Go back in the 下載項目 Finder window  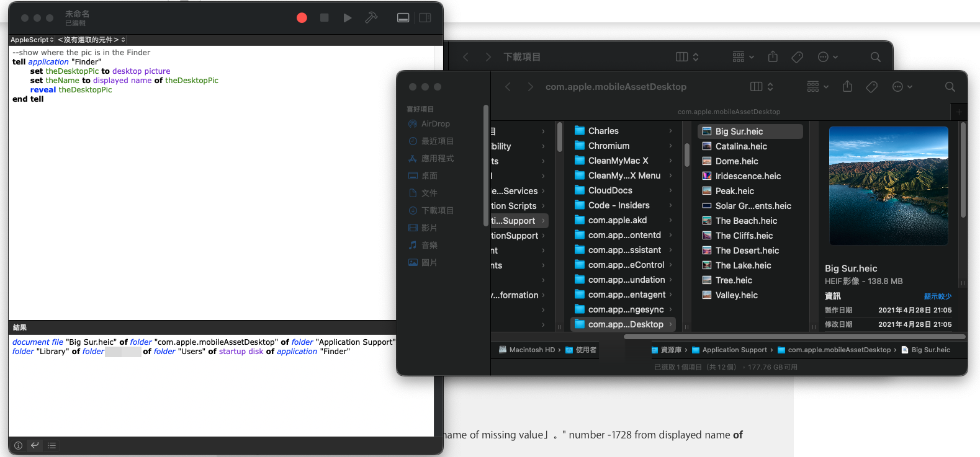465,57
